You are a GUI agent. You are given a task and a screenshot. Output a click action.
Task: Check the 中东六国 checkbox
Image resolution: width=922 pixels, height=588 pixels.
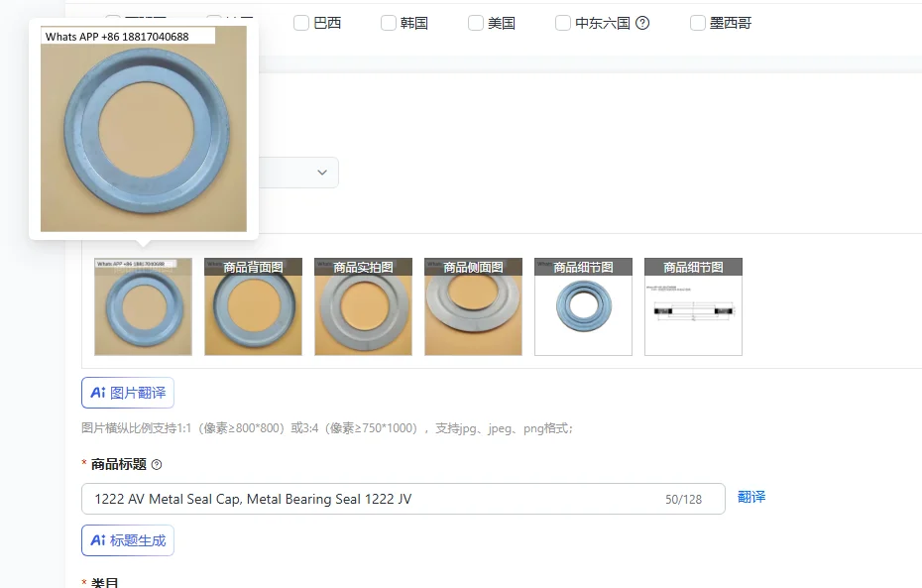pyautogui.click(x=563, y=22)
